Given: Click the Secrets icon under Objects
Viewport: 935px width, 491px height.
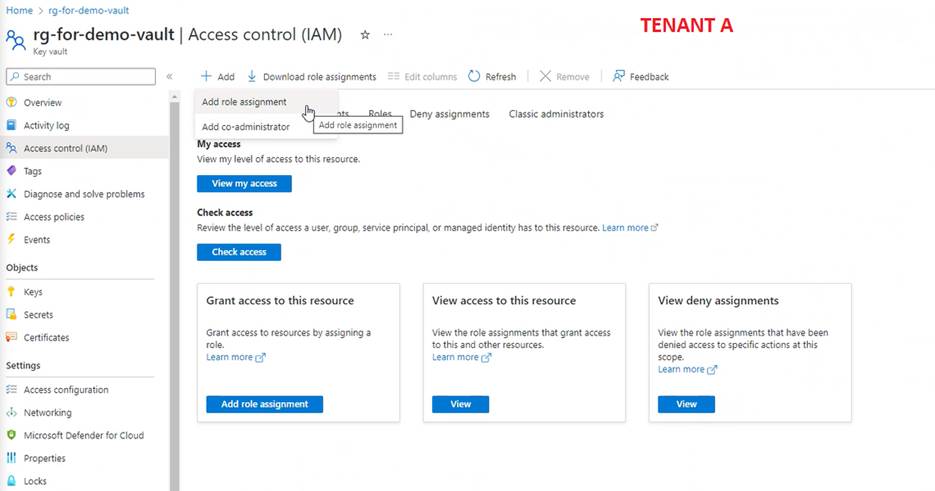Looking at the screenshot, I should coord(11,314).
